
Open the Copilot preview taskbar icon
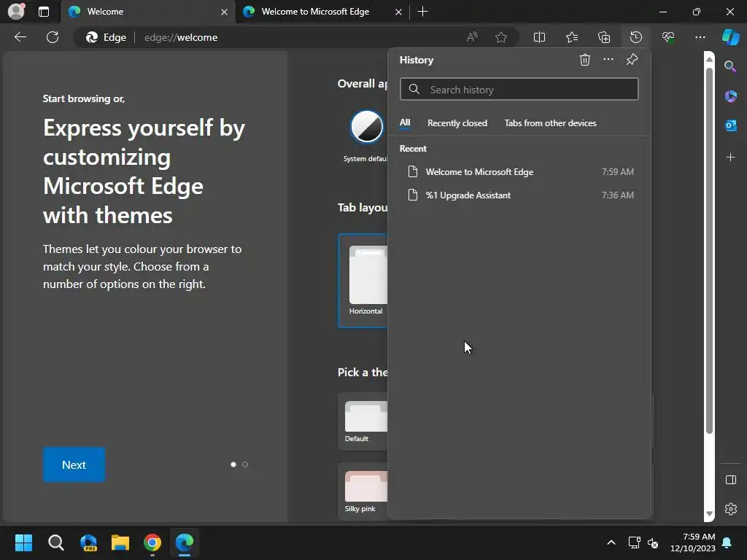pyautogui.click(x=88, y=542)
